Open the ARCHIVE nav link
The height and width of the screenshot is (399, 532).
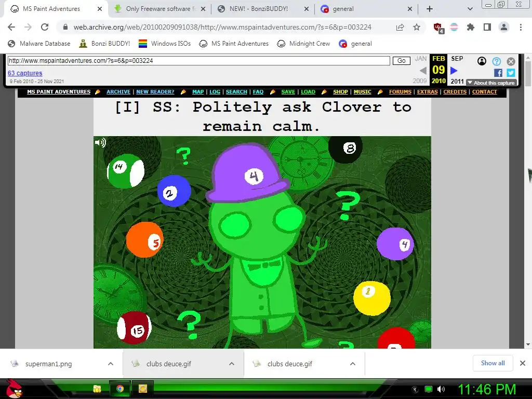pos(118,92)
